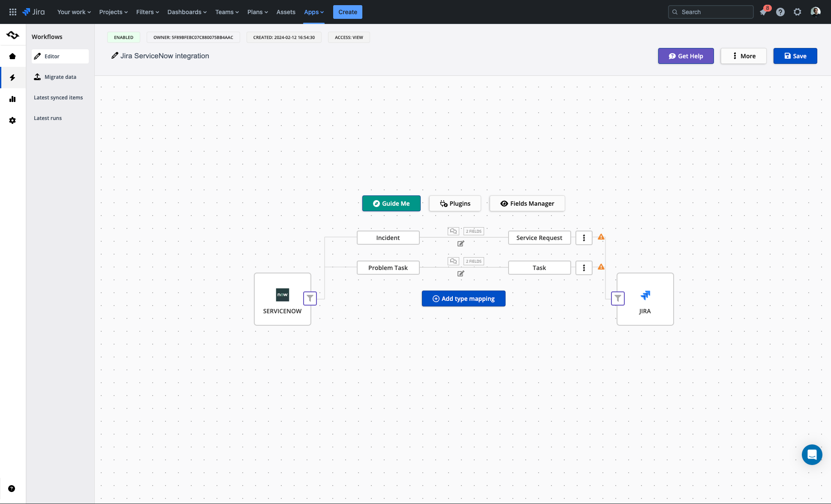
Task: Click the Atlassian apps grid icon top left
Action: coord(12,12)
